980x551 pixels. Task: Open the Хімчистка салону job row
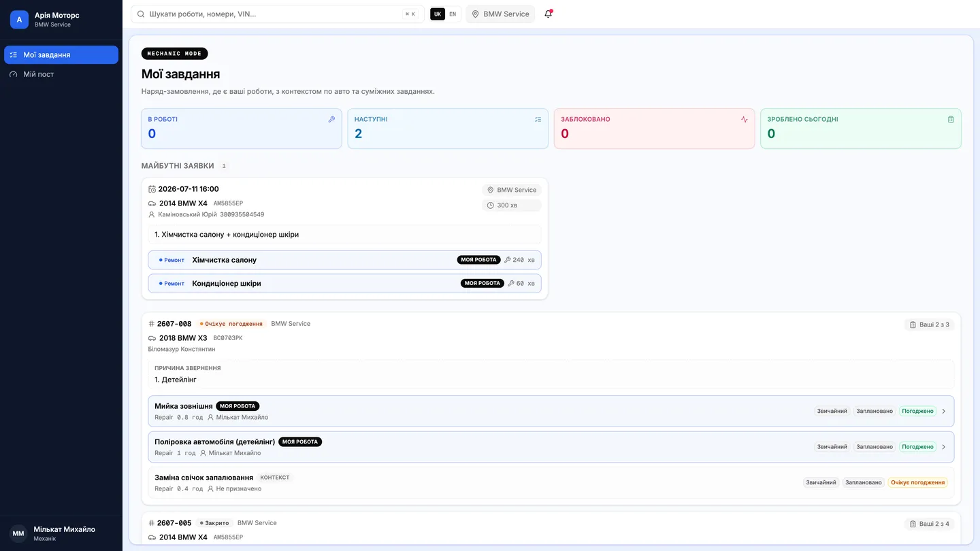[344, 260]
